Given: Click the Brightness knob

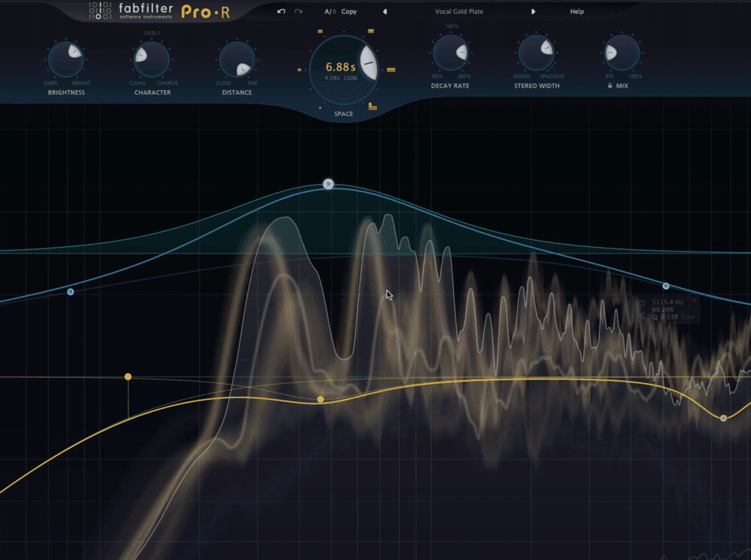Looking at the screenshot, I should 66,59.
